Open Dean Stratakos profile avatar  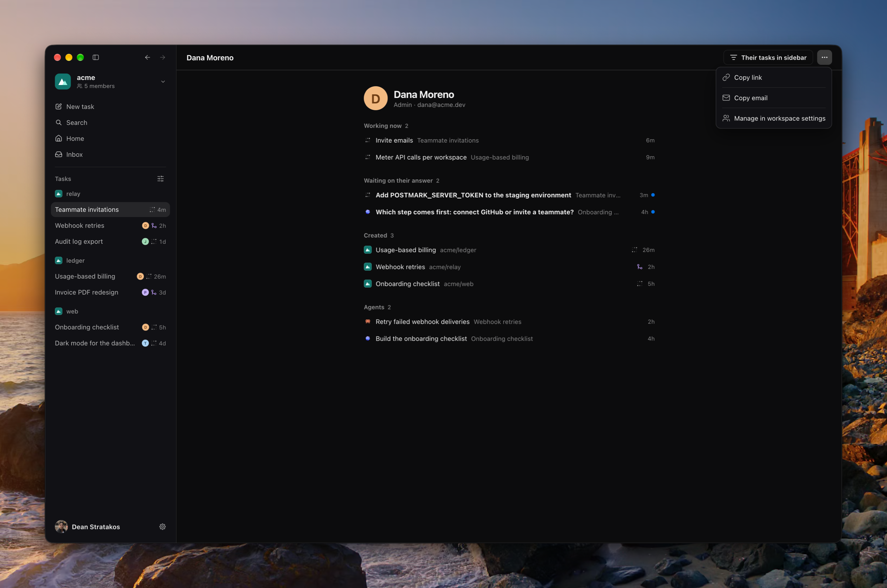61,527
